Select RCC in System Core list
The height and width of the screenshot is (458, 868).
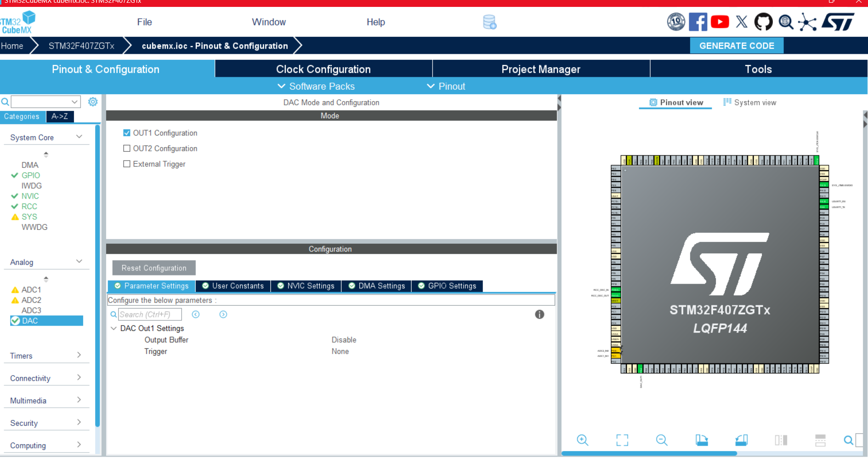point(29,206)
